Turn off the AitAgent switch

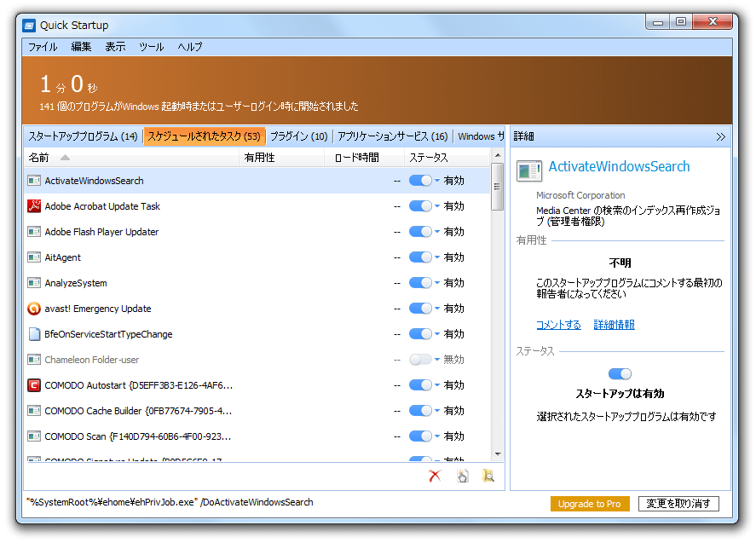(420, 257)
